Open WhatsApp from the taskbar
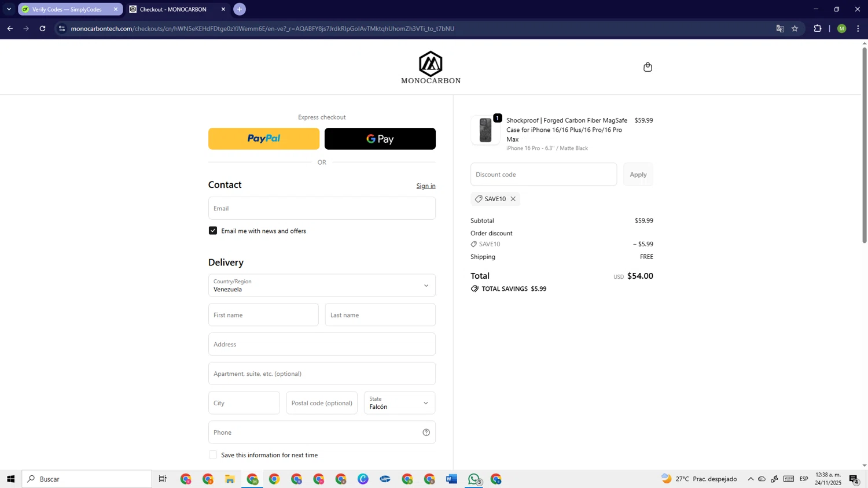Image resolution: width=868 pixels, height=488 pixels. pyautogui.click(x=475, y=479)
